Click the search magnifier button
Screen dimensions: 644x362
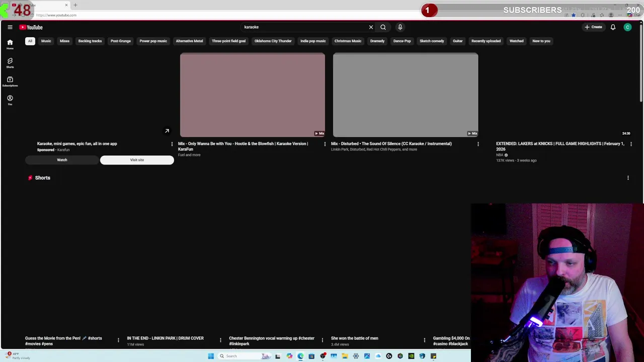tap(383, 27)
